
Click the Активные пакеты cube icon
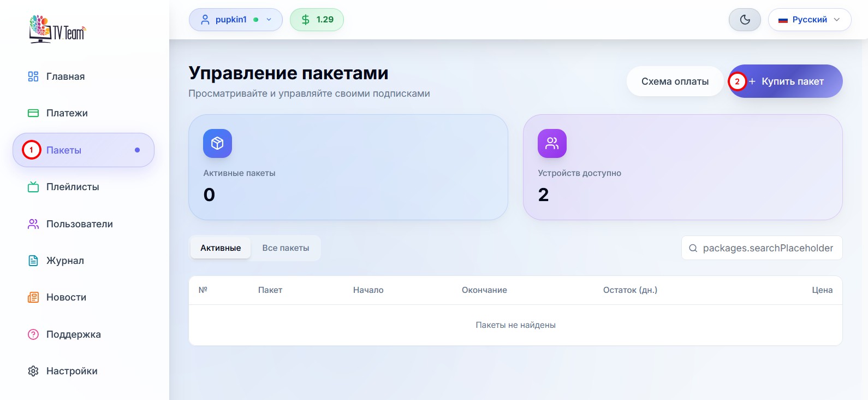pyautogui.click(x=217, y=143)
